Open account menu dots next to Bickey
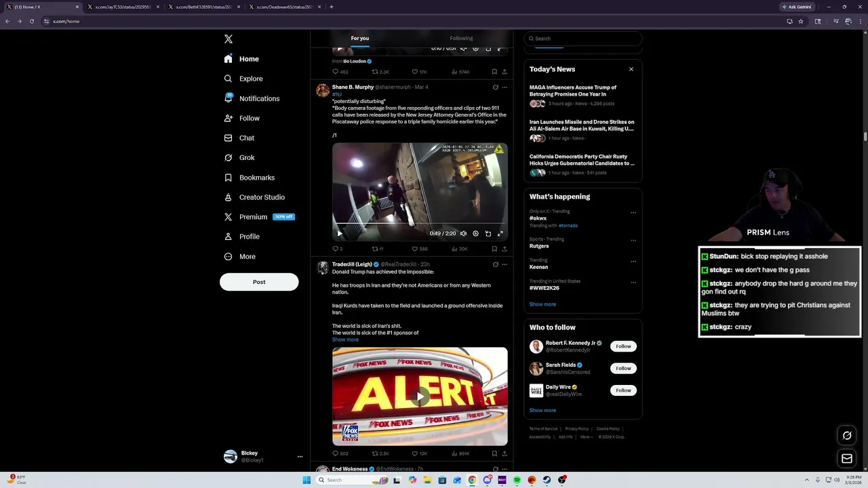 click(x=300, y=456)
